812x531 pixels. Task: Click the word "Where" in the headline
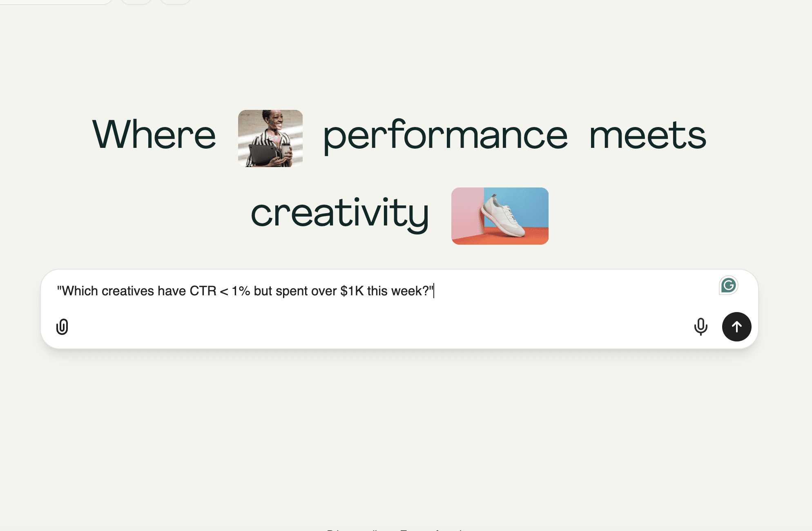[154, 135]
